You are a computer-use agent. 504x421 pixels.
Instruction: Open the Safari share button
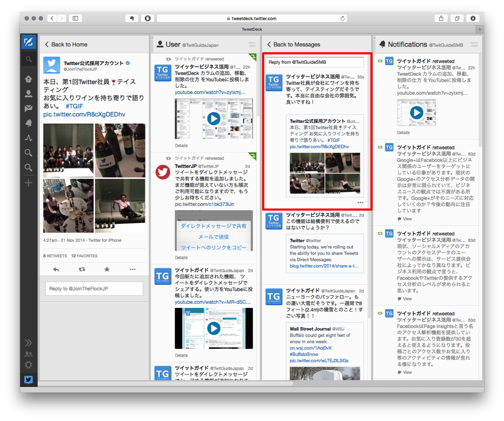[x=441, y=18]
